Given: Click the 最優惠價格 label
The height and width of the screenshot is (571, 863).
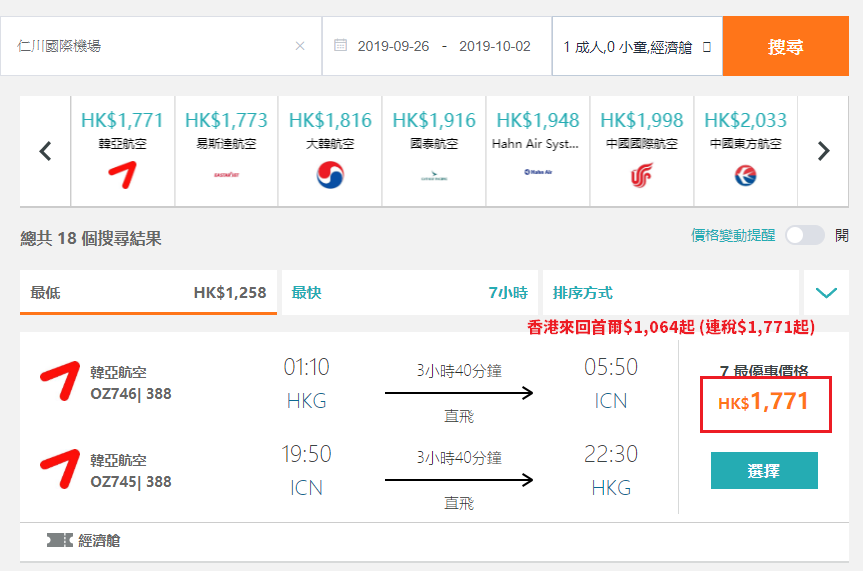Looking at the screenshot, I should coord(764,370).
